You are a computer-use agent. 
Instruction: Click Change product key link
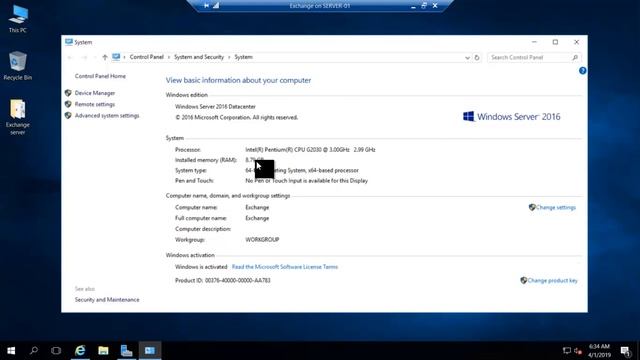(552, 280)
